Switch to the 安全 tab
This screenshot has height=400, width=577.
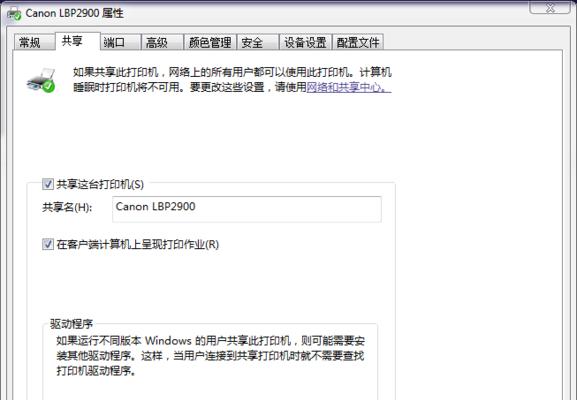click(258, 42)
